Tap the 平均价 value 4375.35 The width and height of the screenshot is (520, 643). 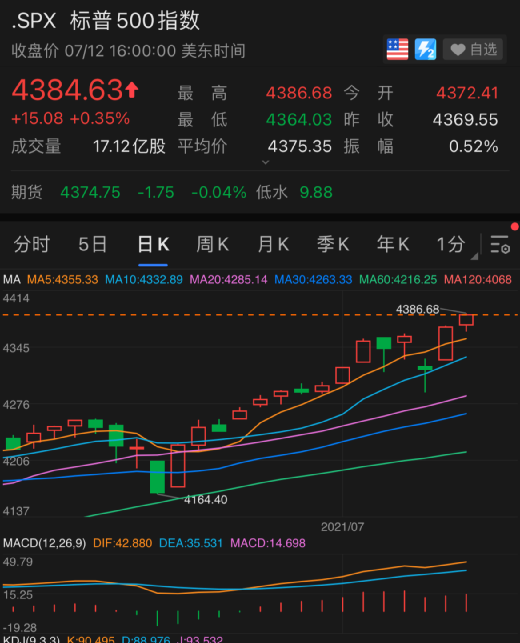tap(299, 146)
